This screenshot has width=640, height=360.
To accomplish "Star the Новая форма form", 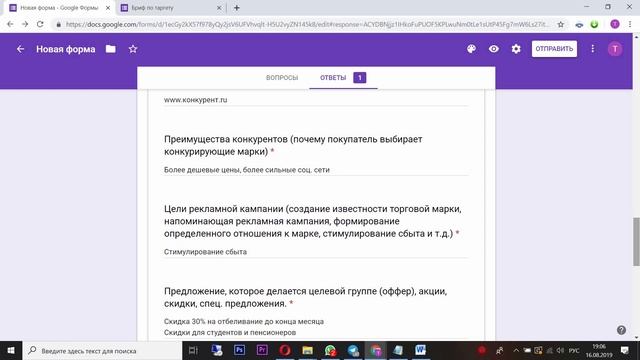I will (x=133, y=49).
